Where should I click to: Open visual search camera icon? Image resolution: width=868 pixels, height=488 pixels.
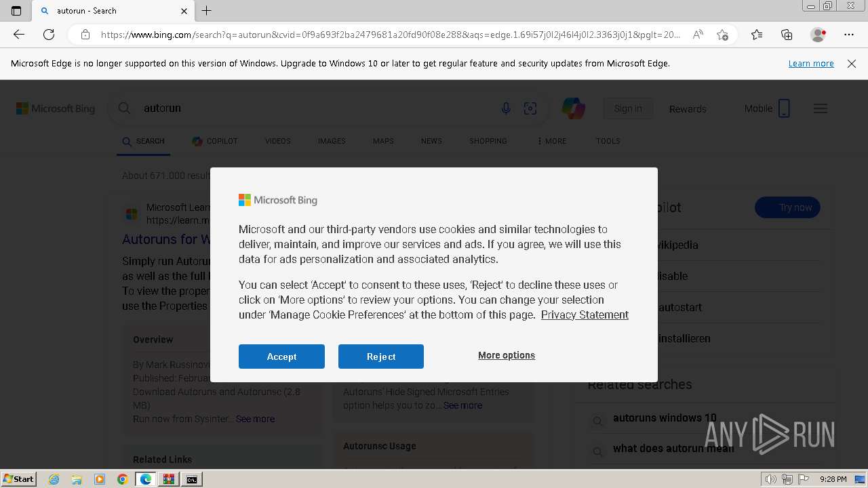point(530,108)
